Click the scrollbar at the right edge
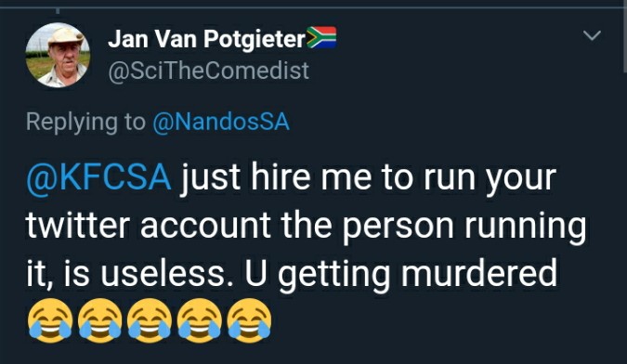Screen dimensions: 627x364 [x=624, y=40]
